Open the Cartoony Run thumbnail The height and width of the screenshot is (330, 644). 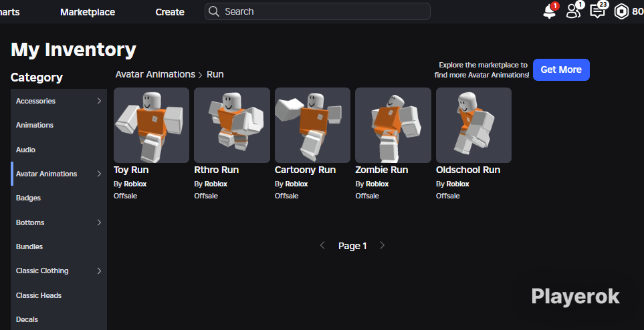[x=312, y=125]
